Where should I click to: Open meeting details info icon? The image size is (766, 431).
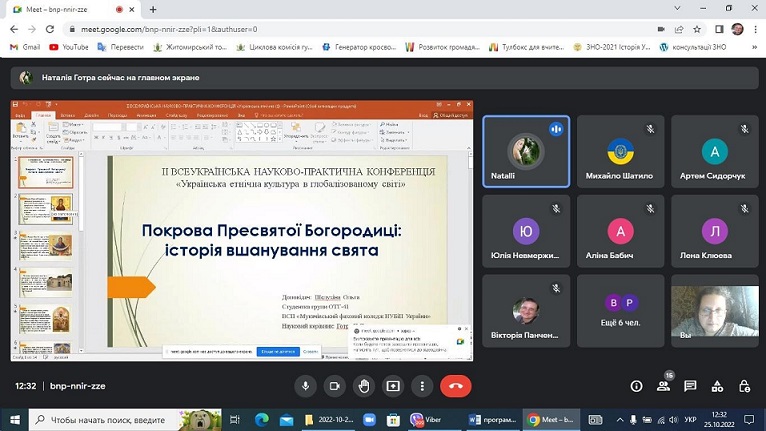click(x=637, y=387)
